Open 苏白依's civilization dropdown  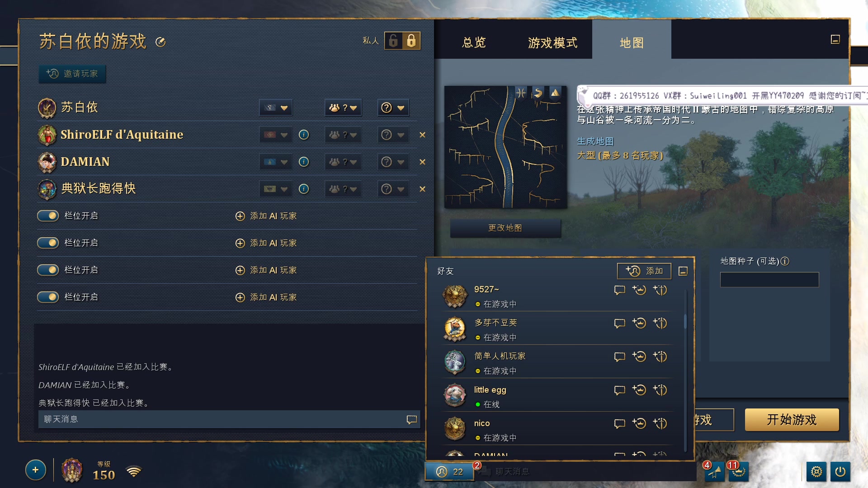[276, 108]
